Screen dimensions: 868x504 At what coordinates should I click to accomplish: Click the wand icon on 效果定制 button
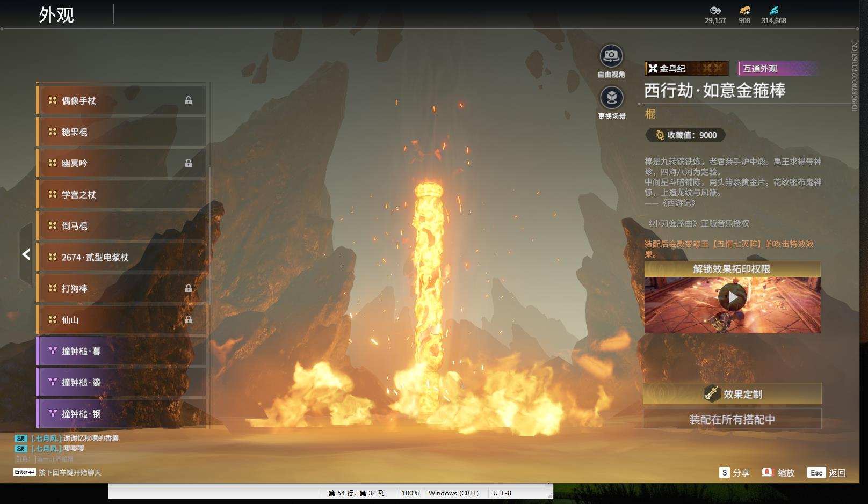712,393
